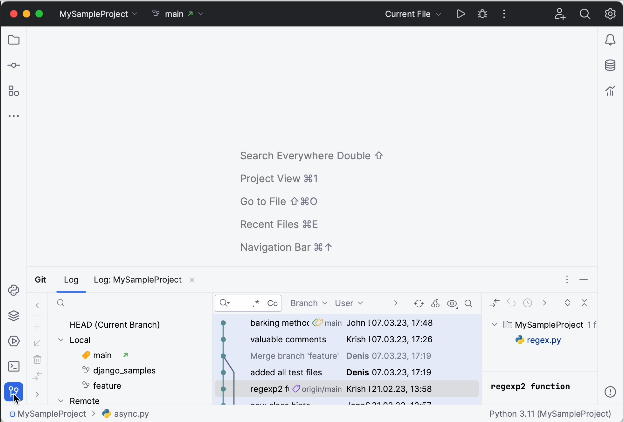Select the 'valuable comments' commit
This screenshot has width=624, height=422.
[347, 339]
